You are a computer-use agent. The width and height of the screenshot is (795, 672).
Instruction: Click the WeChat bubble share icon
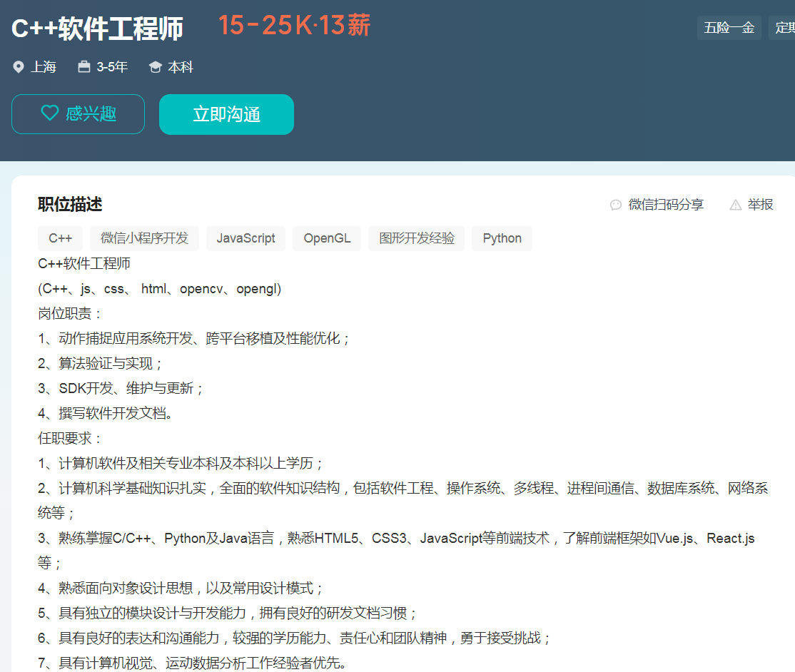coord(615,205)
